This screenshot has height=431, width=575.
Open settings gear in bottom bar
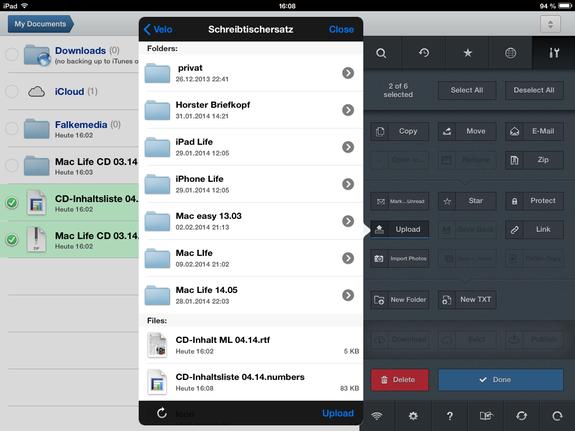pos(413,416)
